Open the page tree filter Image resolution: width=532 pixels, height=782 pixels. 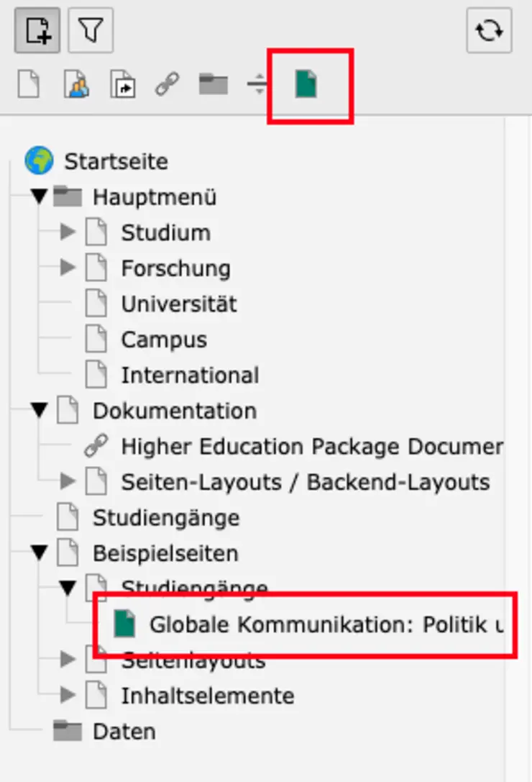point(91,31)
